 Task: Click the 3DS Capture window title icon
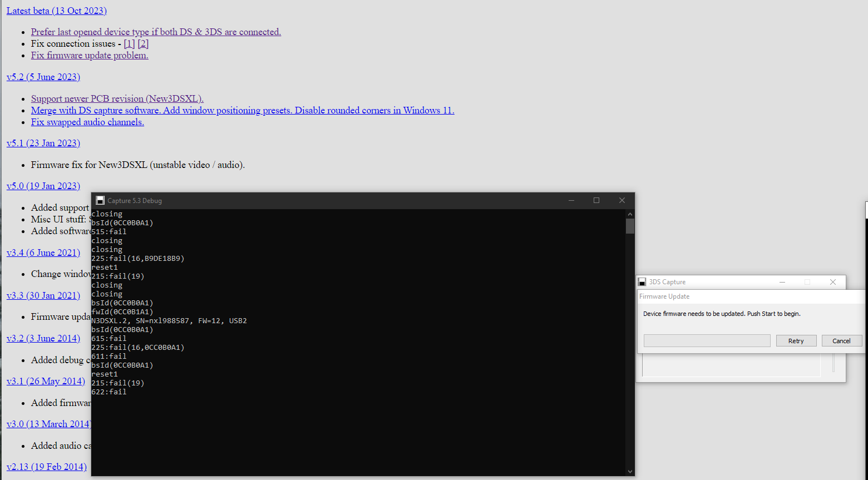(642, 282)
